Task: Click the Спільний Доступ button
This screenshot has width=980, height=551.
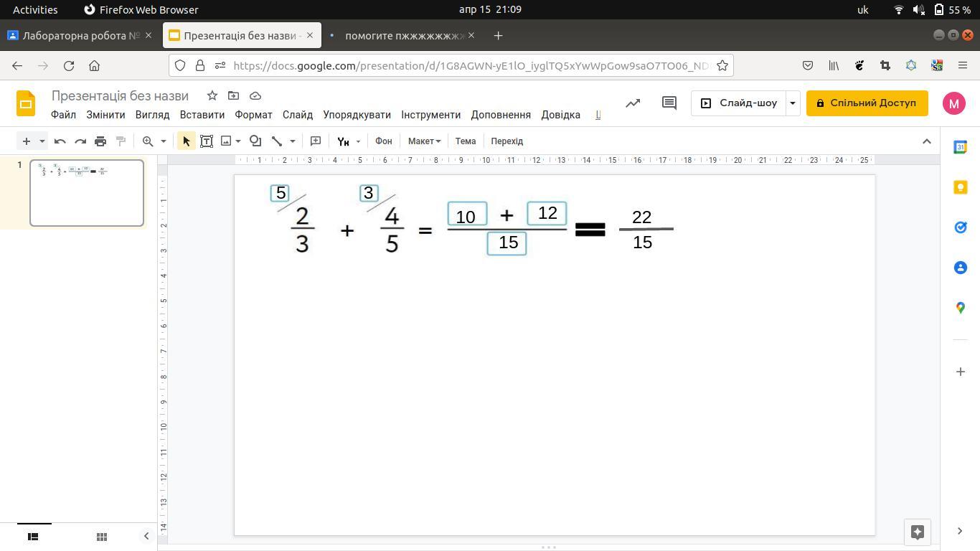Action: 867,103
